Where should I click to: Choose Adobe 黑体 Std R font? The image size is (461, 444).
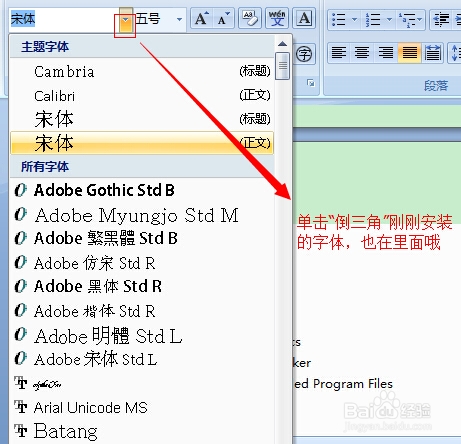142,286
